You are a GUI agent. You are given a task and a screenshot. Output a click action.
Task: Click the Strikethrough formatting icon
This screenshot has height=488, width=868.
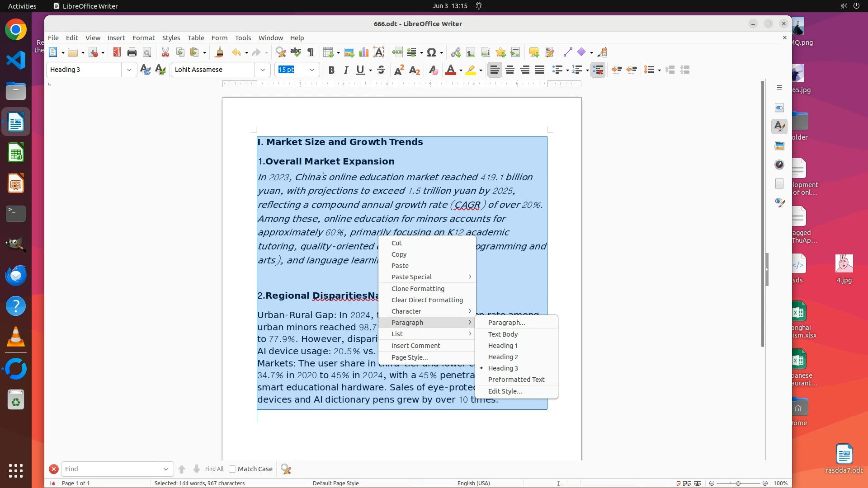click(381, 70)
